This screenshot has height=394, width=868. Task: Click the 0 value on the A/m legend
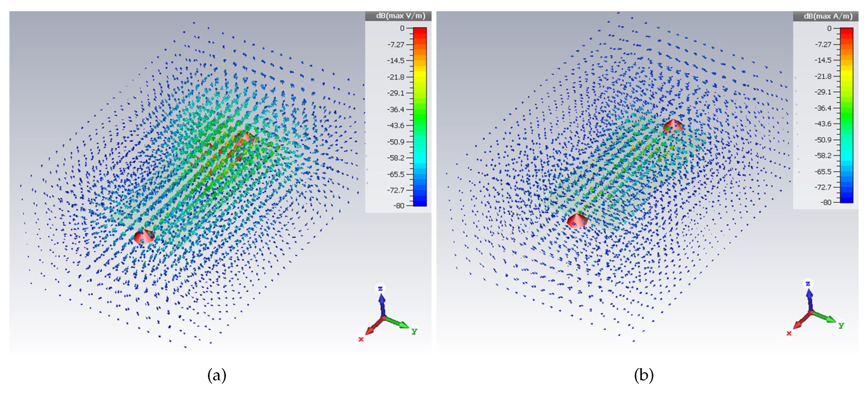pos(829,29)
